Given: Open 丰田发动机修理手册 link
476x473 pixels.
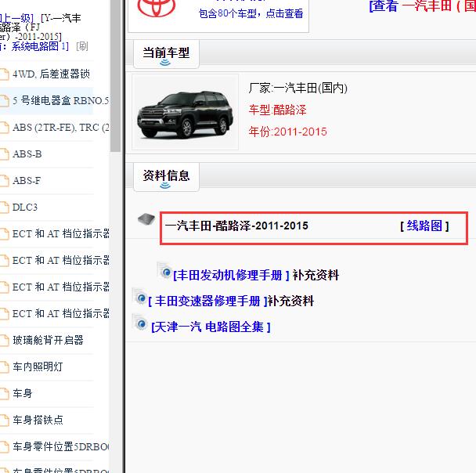Looking at the screenshot, I should click(231, 276).
